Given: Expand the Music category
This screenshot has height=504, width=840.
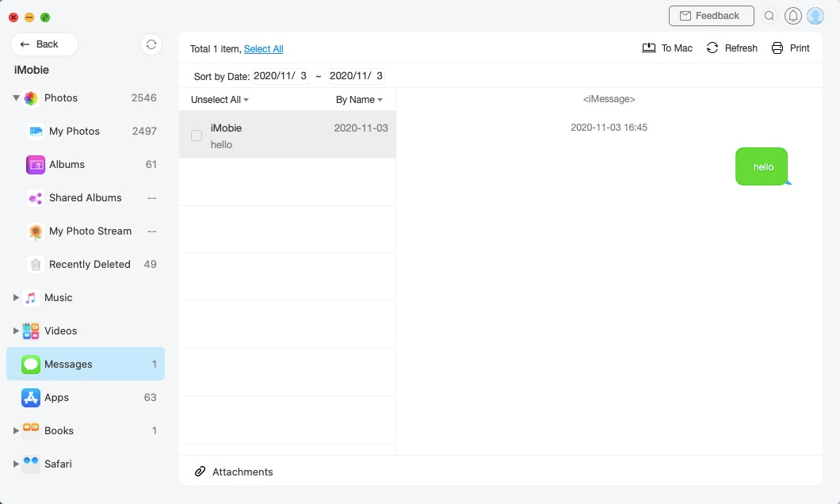Looking at the screenshot, I should coord(16,297).
